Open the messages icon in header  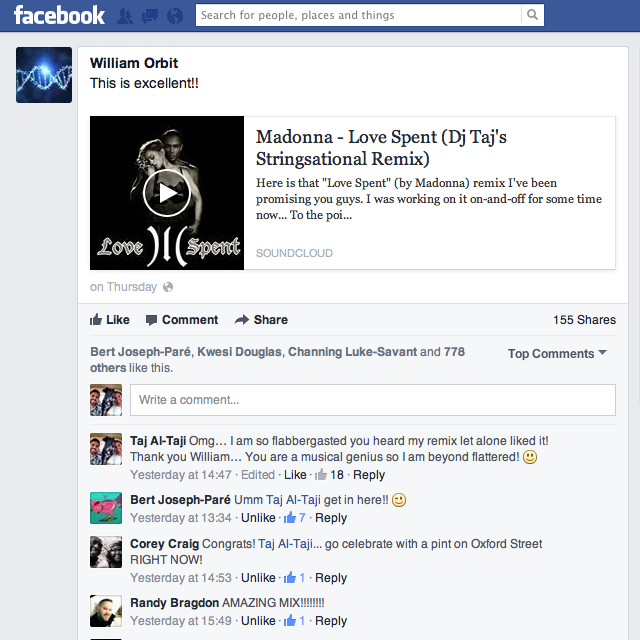pos(150,16)
